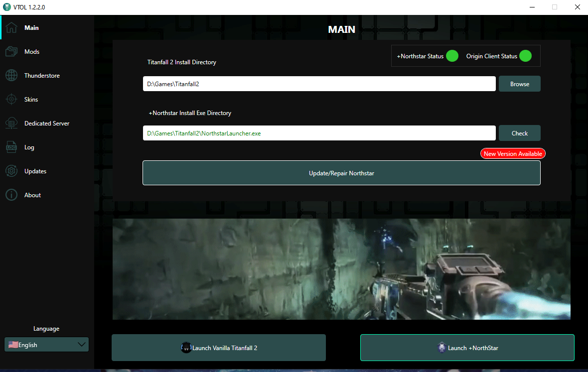
Task: Open the Main home icon in sidebar
Action: coord(11,28)
